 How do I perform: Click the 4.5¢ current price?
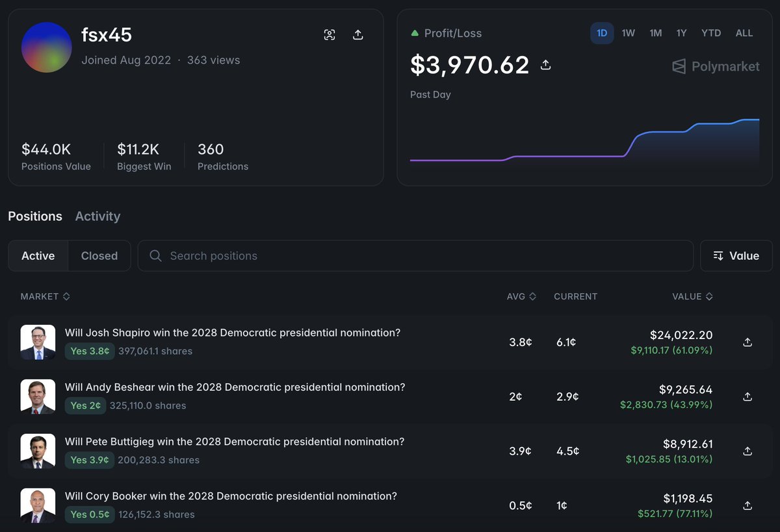point(568,451)
